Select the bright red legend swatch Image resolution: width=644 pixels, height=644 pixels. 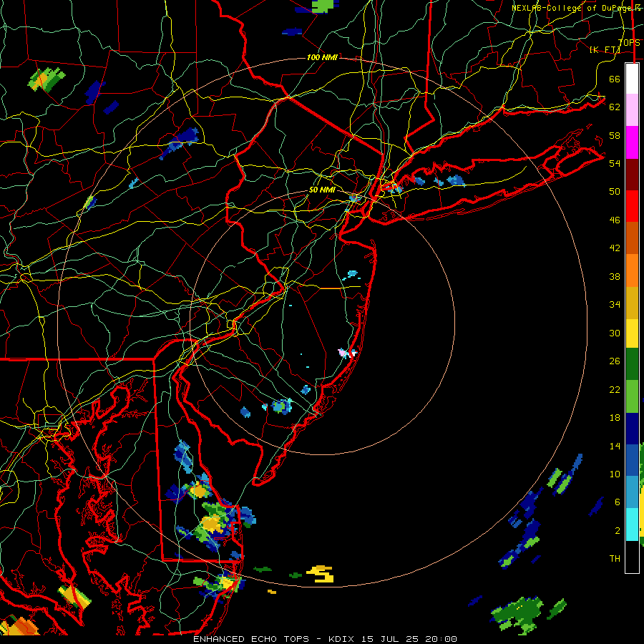coord(632,206)
